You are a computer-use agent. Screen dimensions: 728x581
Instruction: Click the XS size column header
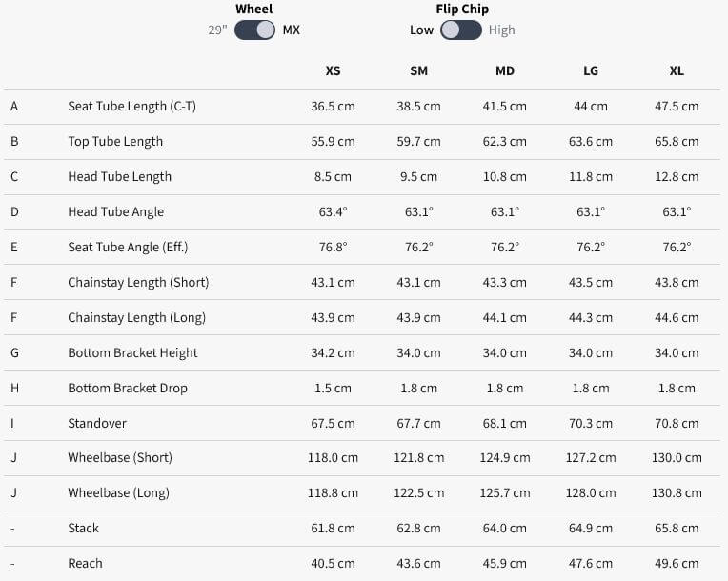333,71
